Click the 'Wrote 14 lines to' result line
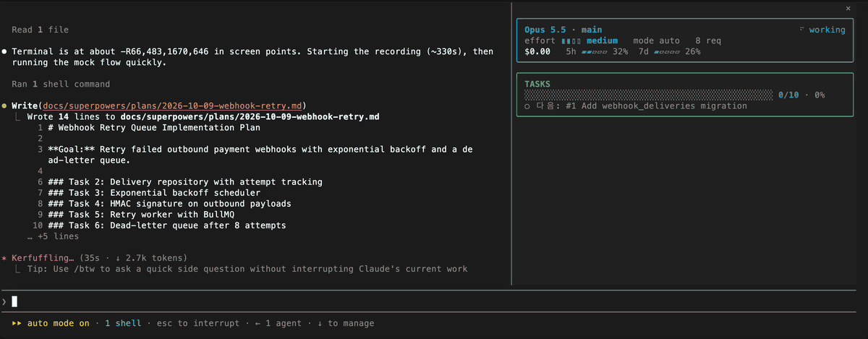Screen dimensions: 868x339 [x=203, y=116]
